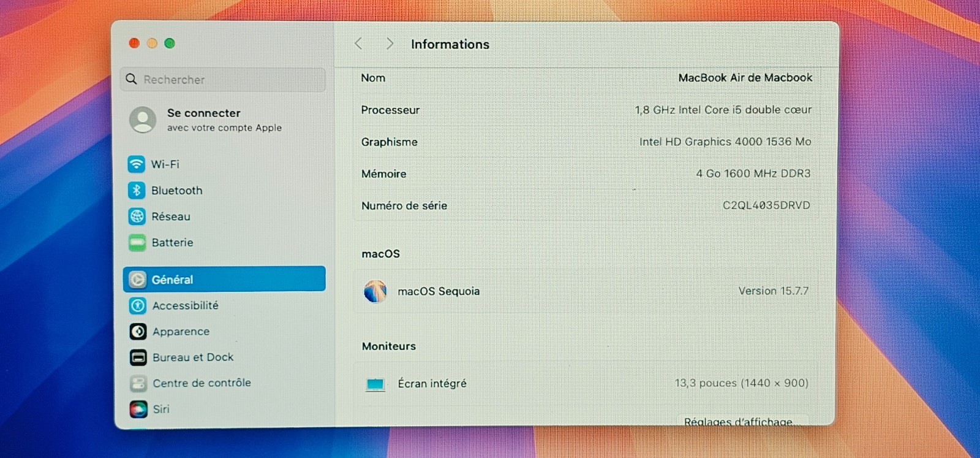Open the Centre de contrôle icon
Viewport: 980px width, 458px height.
138,383
